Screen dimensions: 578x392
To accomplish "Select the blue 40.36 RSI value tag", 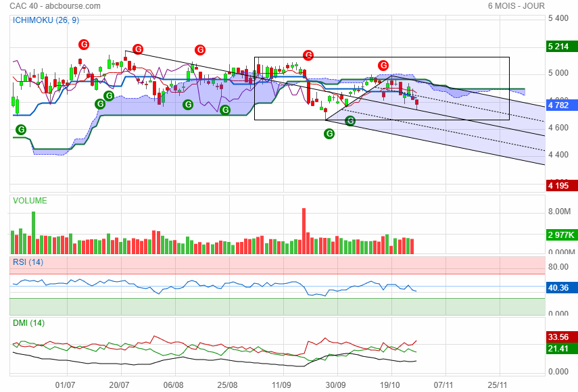I will [x=562, y=288].
